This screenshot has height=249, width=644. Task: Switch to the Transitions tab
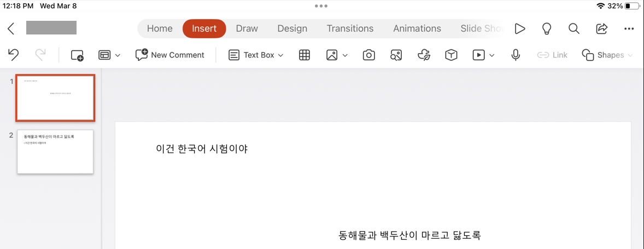point(350,28)
